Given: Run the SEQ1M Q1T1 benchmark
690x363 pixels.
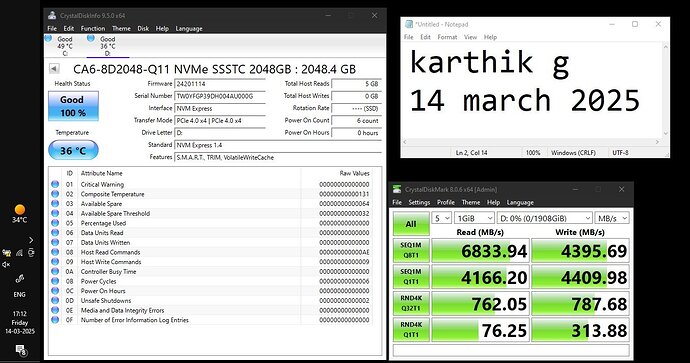Looking at the screenshot, I should 411,276.
